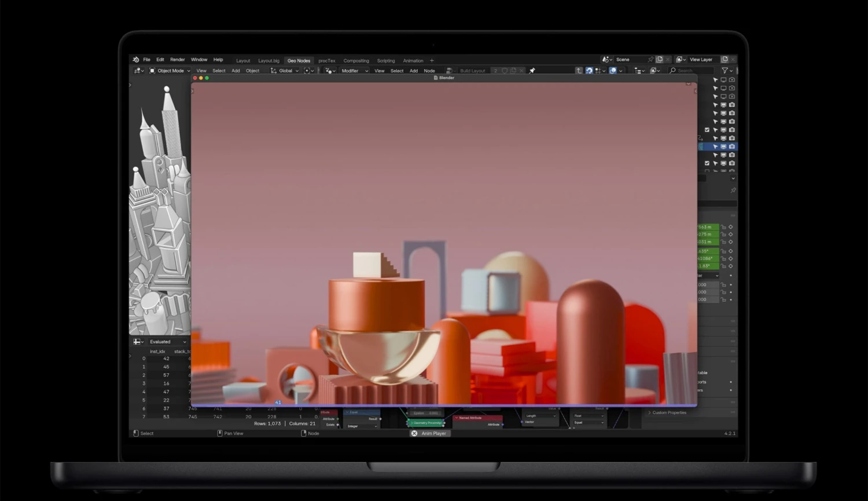Open the viewport View menu next to Object Mode

click(201, 71)
